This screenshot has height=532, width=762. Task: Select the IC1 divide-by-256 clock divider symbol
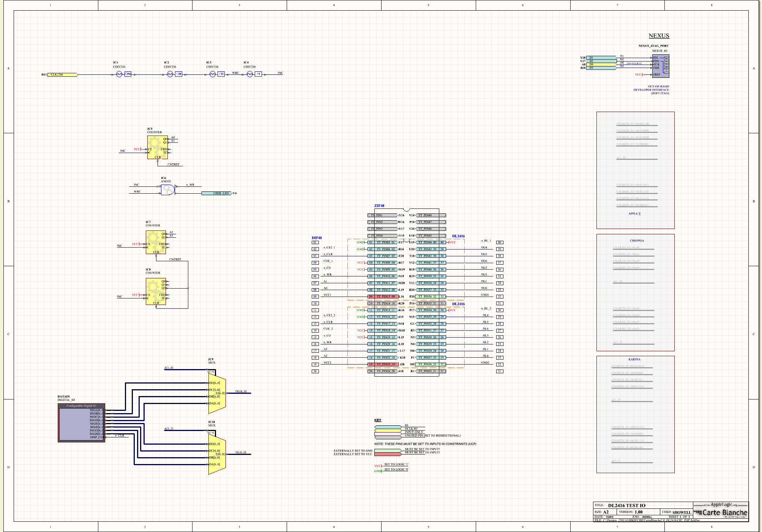coord(123,74)
